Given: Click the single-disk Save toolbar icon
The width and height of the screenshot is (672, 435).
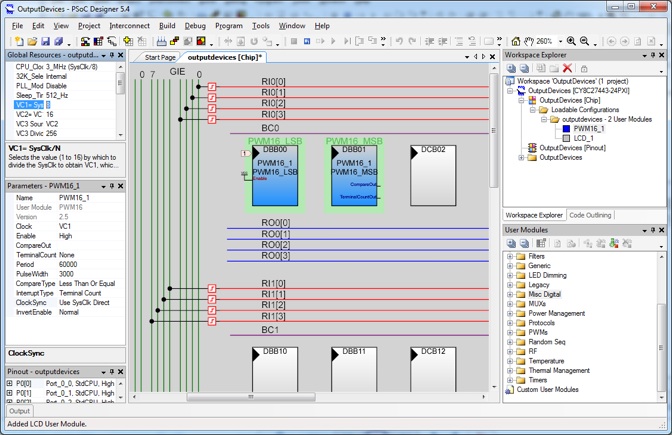Looking at the screenshot, I should point(45,41).
